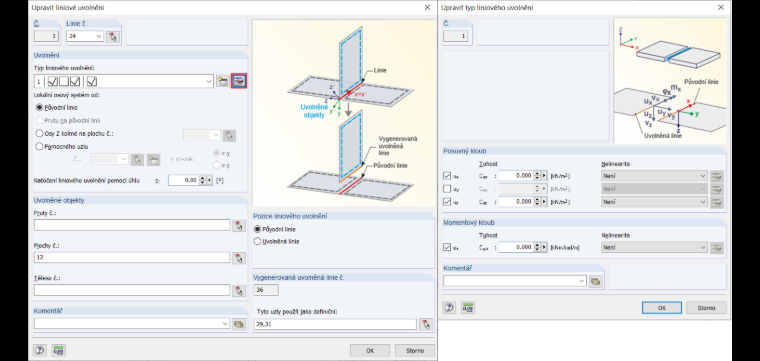Open the Linie č. dropdown showing 24
Screen dimensions: 760x361
(x=99, y=36)
